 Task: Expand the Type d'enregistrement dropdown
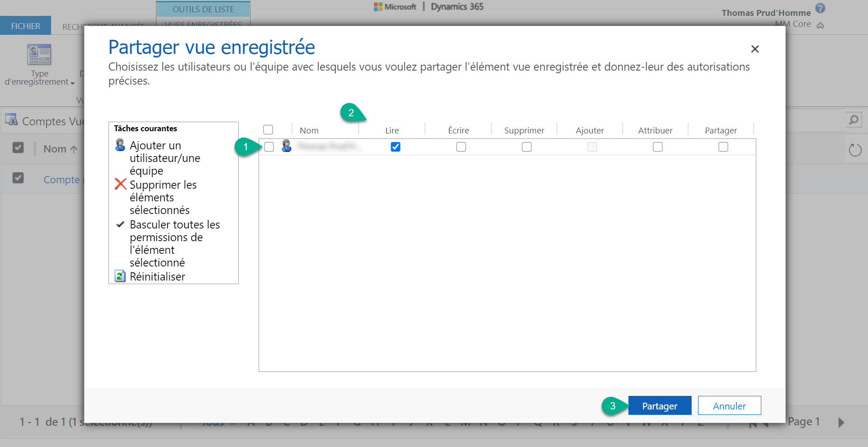pyautogui.click(x=72, y=83)
